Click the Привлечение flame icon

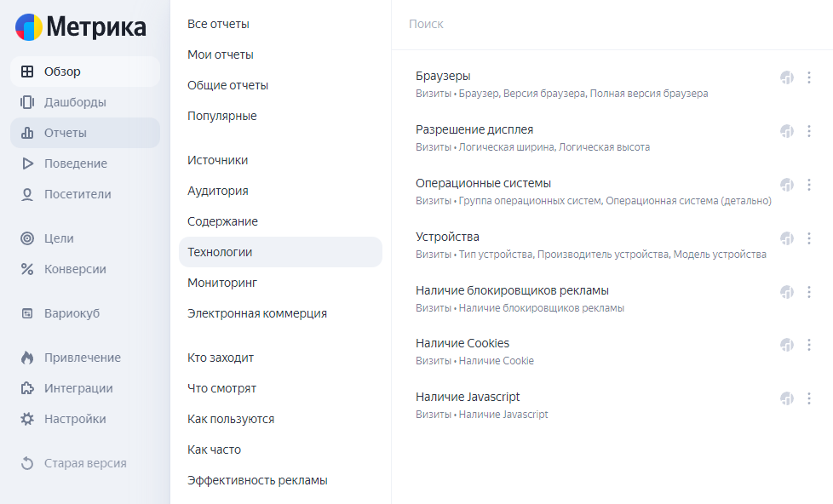pos(27,358)
